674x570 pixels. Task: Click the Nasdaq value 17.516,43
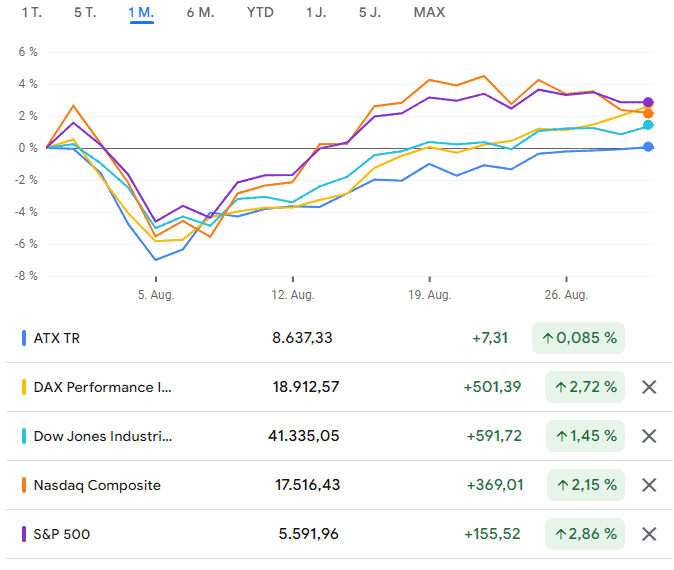(307, 485)
